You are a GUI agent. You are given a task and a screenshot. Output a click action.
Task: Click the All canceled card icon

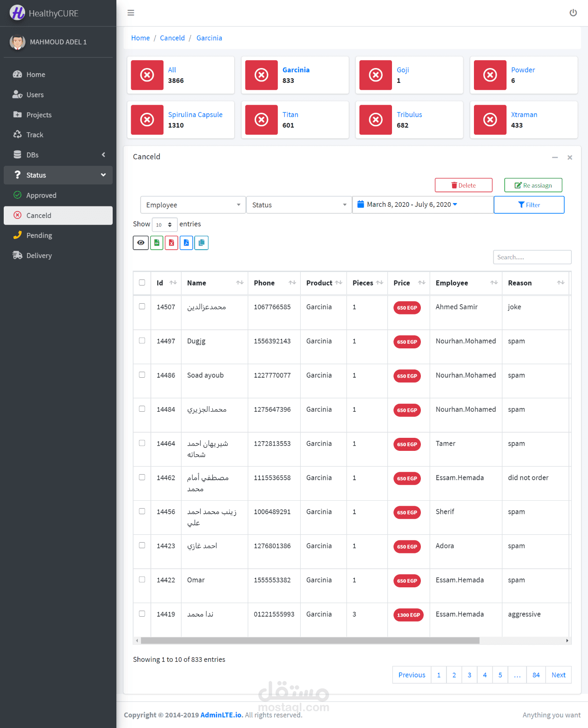click(x=147, y=75)
